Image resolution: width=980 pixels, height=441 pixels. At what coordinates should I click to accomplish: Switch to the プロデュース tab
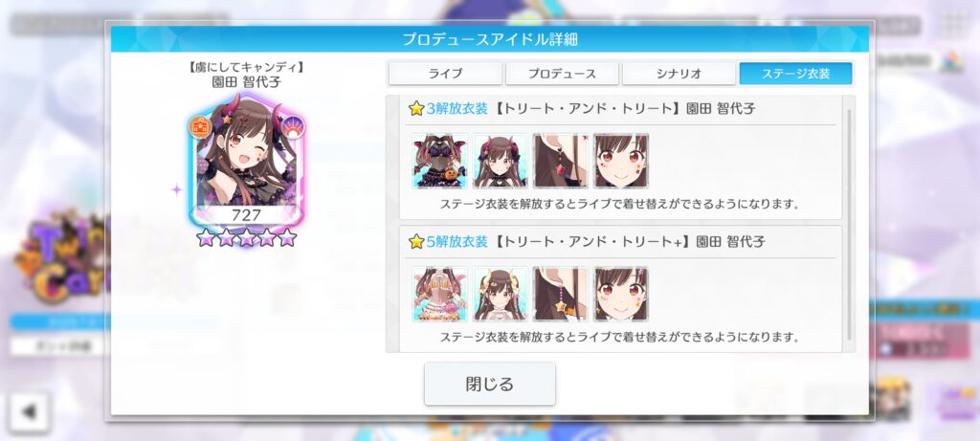(562, 73)
